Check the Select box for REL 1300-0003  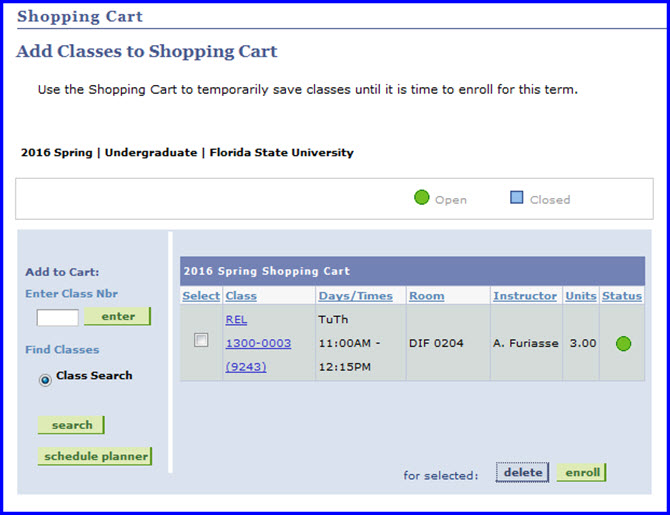[201, 340]
